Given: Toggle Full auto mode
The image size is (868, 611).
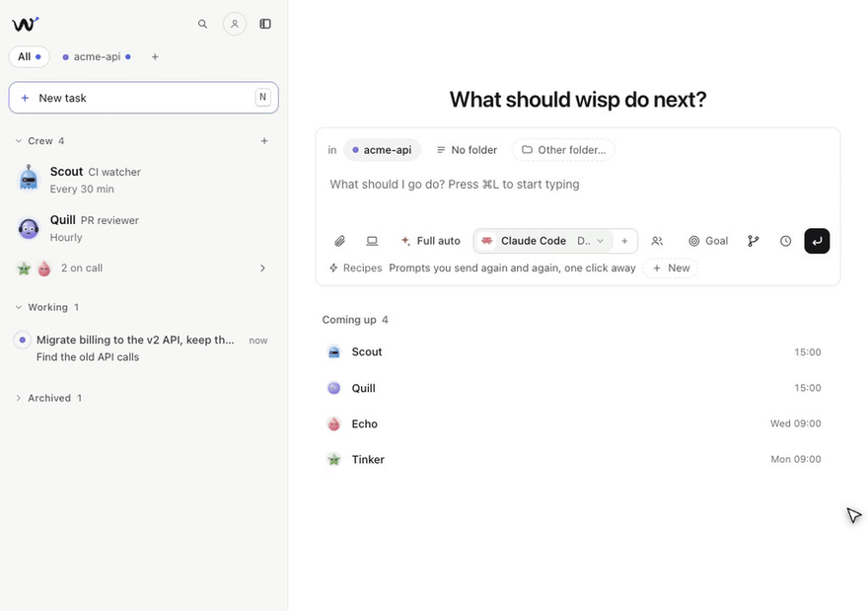Looking at the screenshot, I should tap(430, 241).
